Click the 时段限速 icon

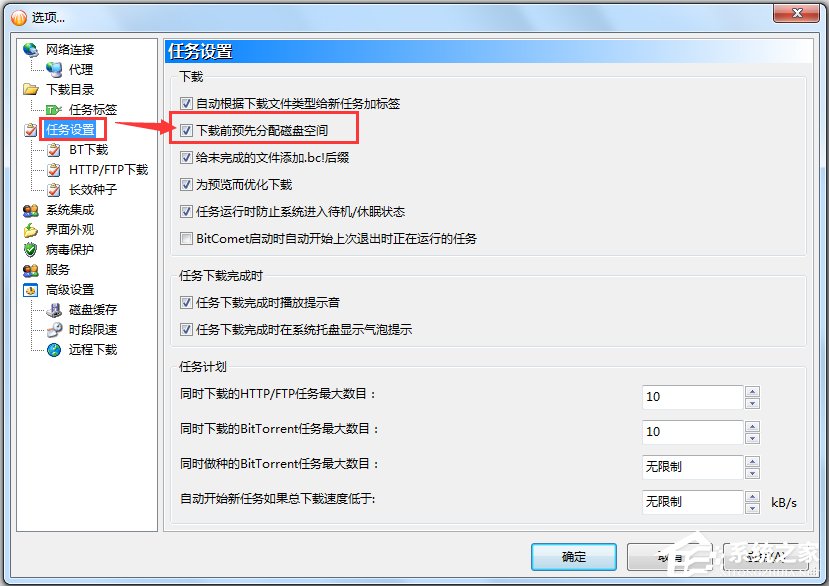click(54, 329)
